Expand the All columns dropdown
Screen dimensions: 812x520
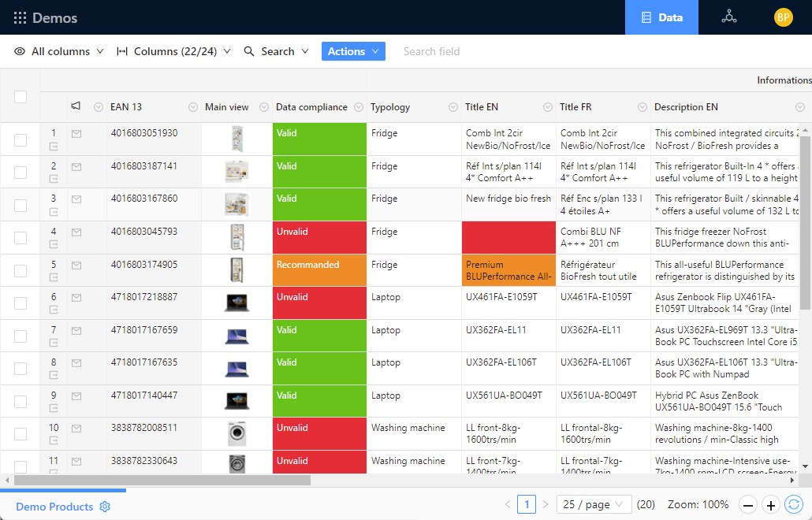[x=59, y=51]
